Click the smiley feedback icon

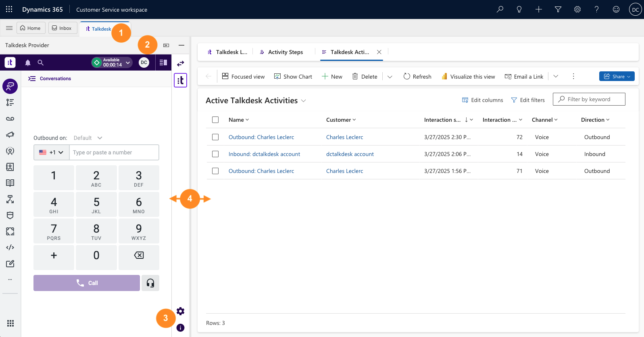click(616, 9)
